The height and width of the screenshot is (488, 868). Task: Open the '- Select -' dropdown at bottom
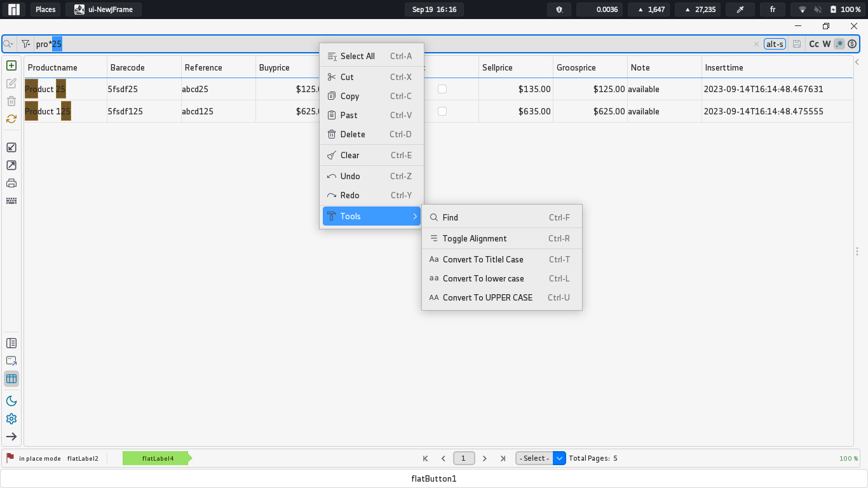pos(536,458)
